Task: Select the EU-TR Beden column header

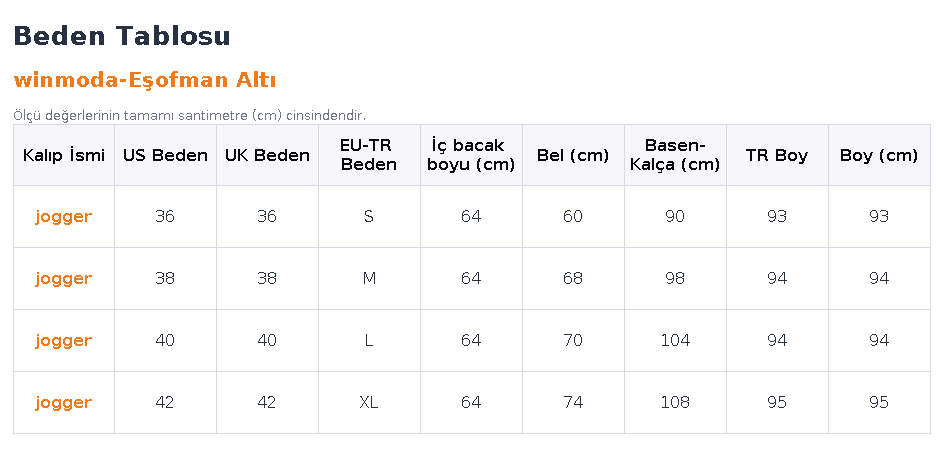Action: [369, 155]
